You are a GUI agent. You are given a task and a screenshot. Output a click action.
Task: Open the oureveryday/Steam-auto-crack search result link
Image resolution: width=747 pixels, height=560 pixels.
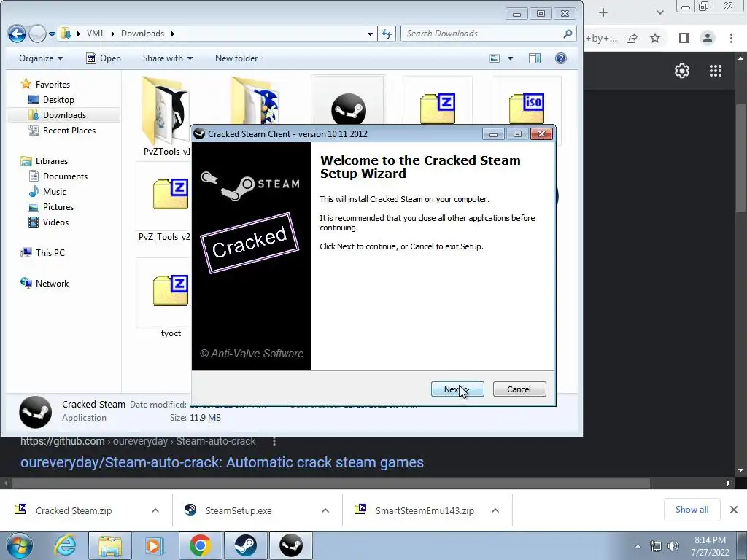222,462
